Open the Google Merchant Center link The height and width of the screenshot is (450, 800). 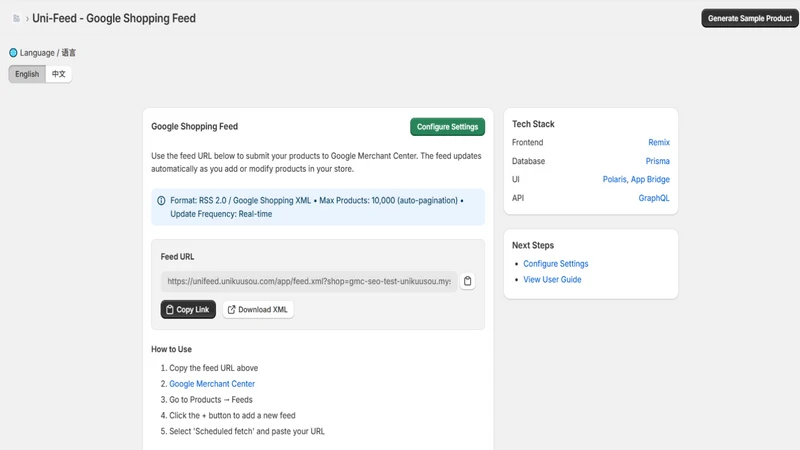[212, 384]
